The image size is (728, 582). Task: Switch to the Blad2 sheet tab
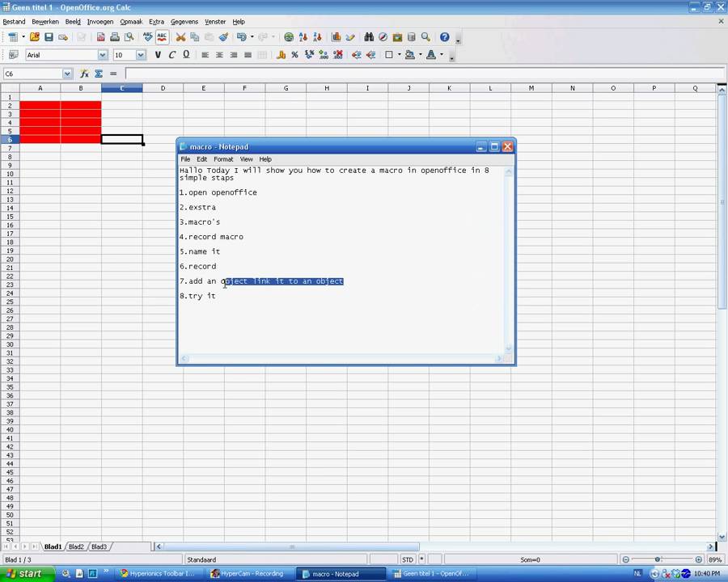tap(76, 546)
